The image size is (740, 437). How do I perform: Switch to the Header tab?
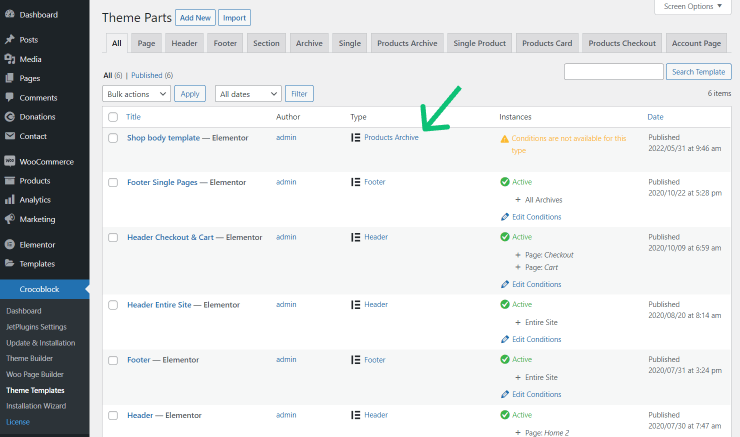184,43
